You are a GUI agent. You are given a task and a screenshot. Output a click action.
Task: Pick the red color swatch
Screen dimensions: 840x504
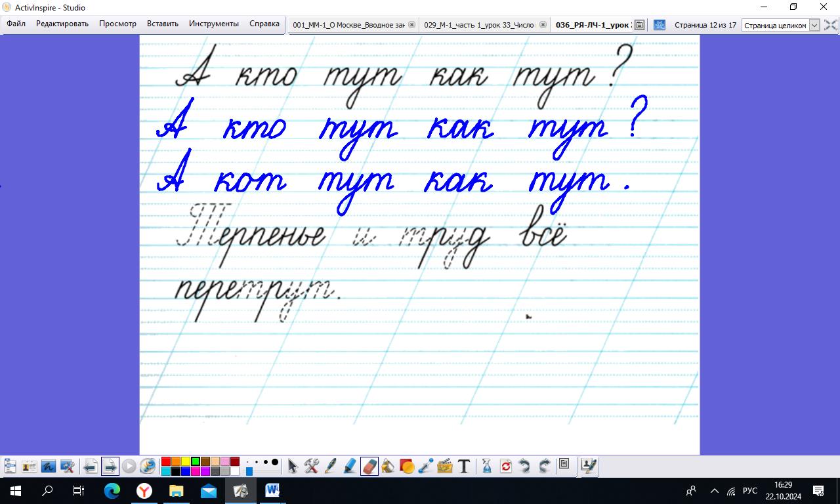pos(166,461)
